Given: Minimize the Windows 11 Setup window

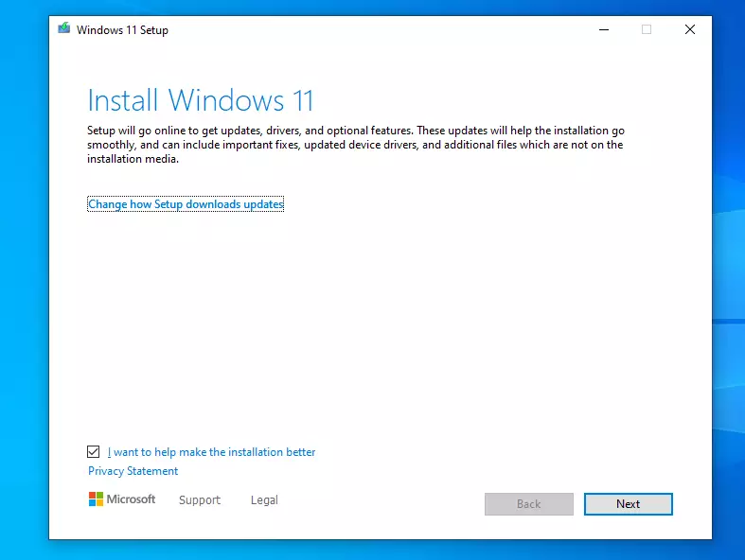Looking at the screenshot, I should pos(604,29).
